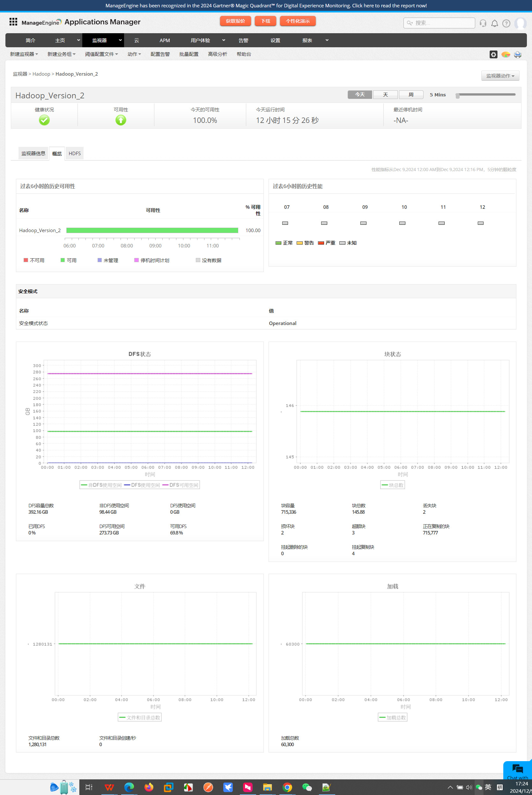Click the printer icon in toolbar
This screenshot has width=532, height=795.
point(517,54)
